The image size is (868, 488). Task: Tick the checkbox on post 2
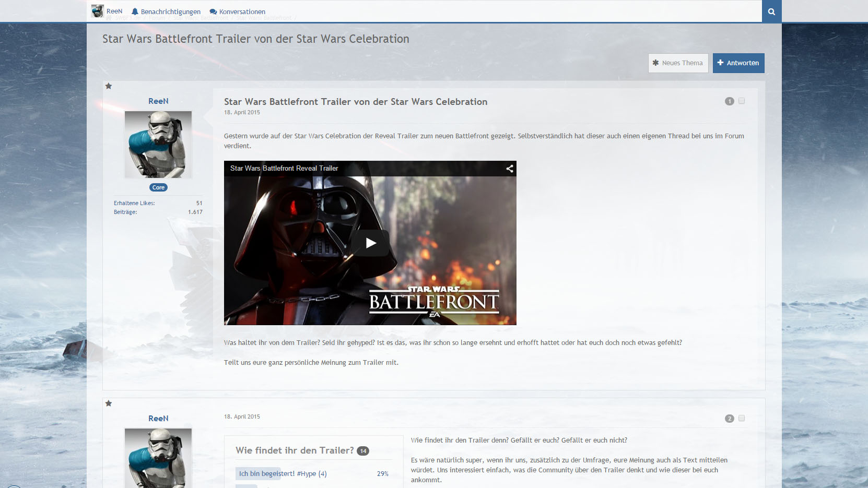[x=742, y=418]
